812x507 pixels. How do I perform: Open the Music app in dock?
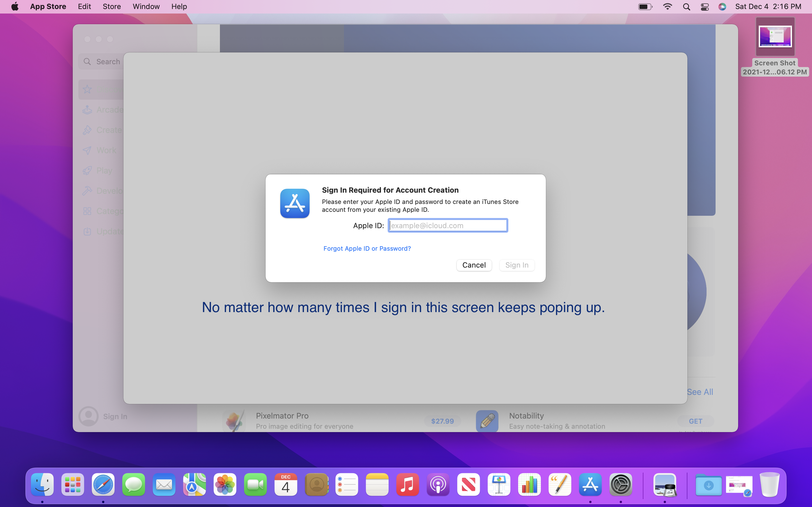[407, 484]
